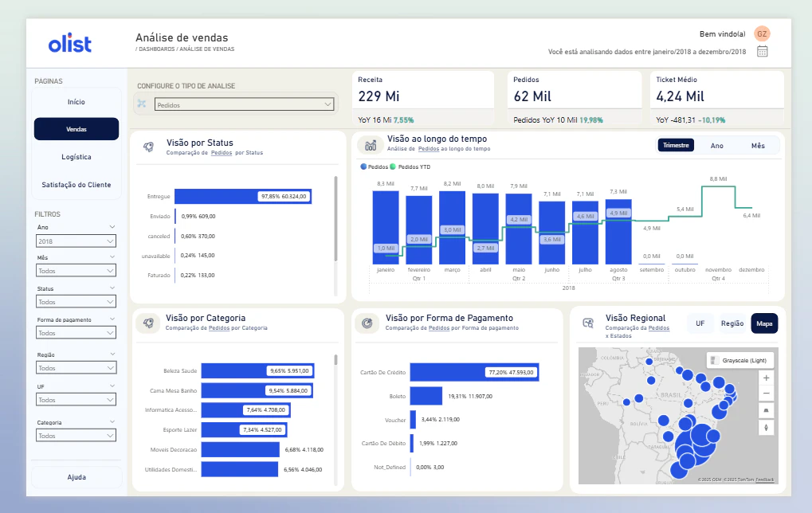Open the Ano filter dropdown showing 2018
This screenshot has width=812, height=513.
[x=76, y=241]
